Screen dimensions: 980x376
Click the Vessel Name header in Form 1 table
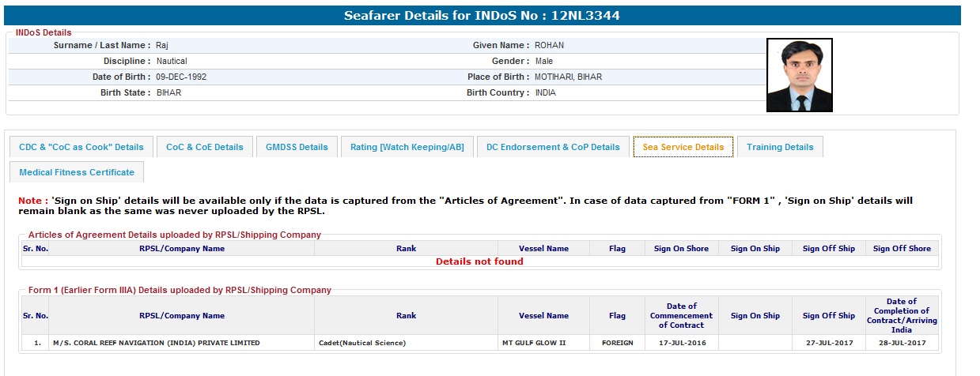(x=543, y=316)
